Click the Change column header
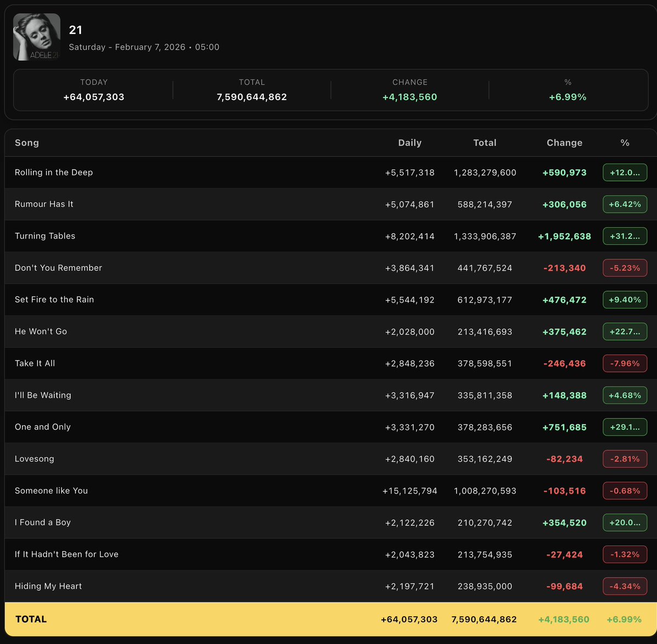This screenshot has height=644, width=657. [x=564, y=143]
